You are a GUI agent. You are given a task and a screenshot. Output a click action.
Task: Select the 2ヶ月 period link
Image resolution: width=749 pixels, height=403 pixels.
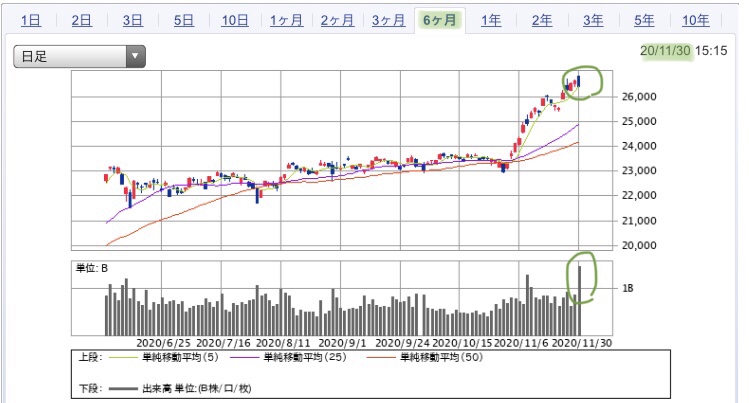pyautogui.click(x=337, y=21)
